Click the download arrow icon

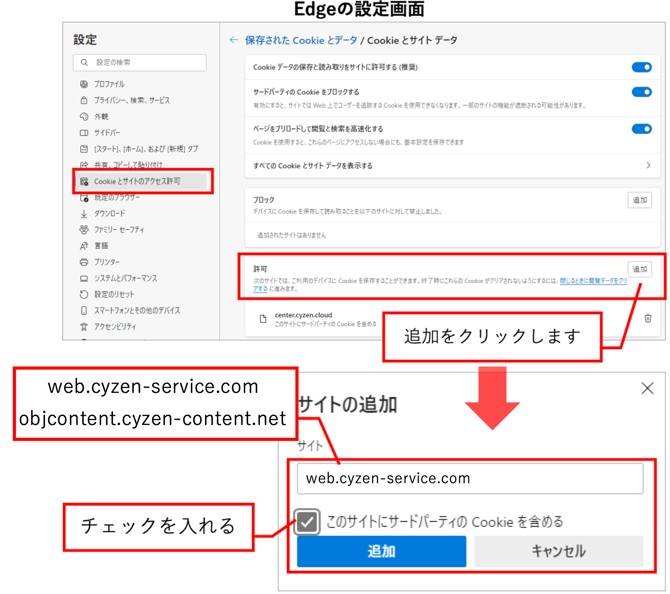coord(84,213)
